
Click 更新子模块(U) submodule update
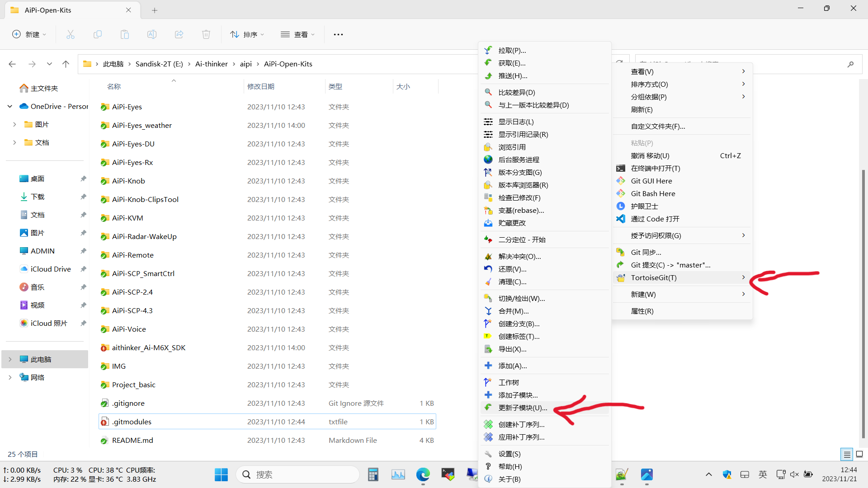pos(545,408)
